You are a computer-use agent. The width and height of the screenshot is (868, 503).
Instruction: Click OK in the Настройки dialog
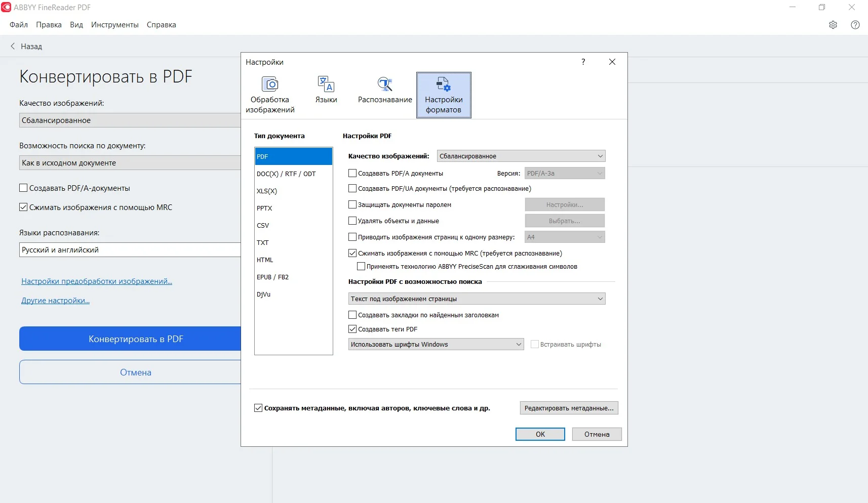(540, 434)
